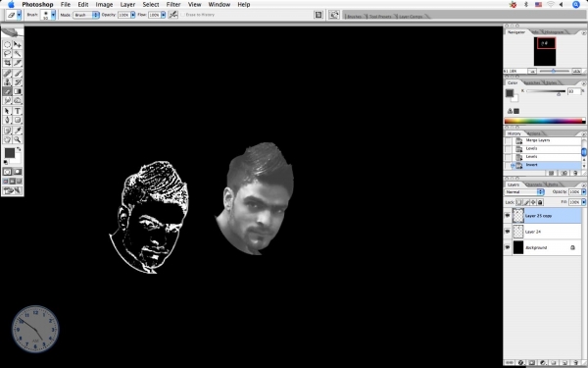The width and height of the screenshot is (588, 368).
Task: Delete current state in History panel
Action: [x=576, y=173]
